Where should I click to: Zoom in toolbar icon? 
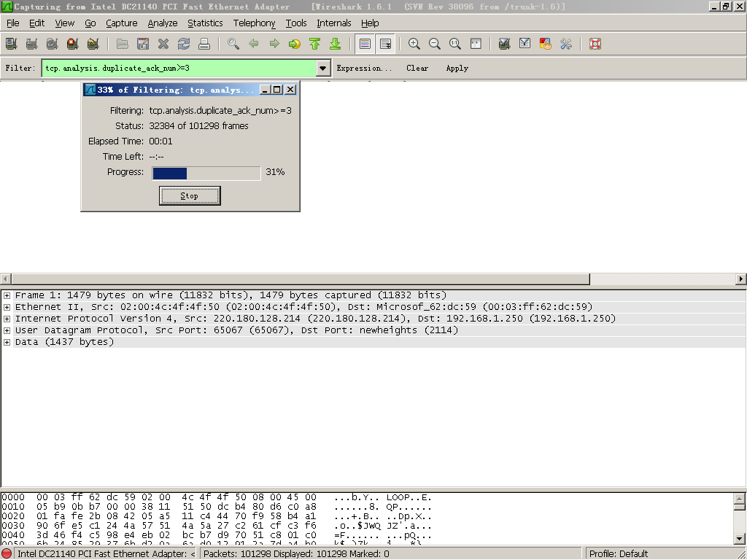pyautogui.click(x=414, y=44)
